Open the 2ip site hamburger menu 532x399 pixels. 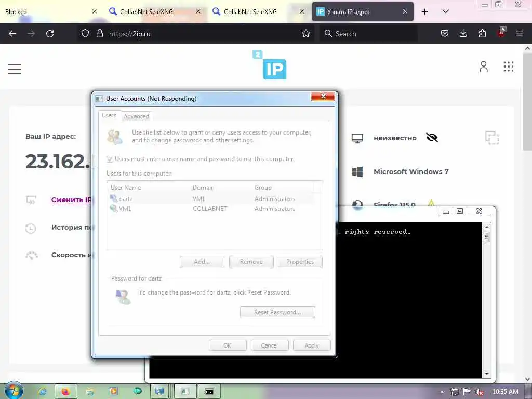pyautogui.click(x=15, y=69)
